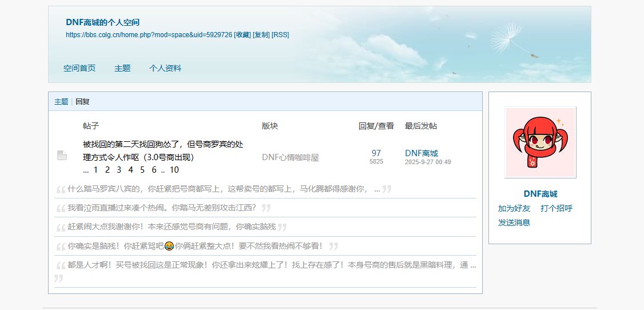Click last poster DNF离城 in the table

(x=421, y=153)
